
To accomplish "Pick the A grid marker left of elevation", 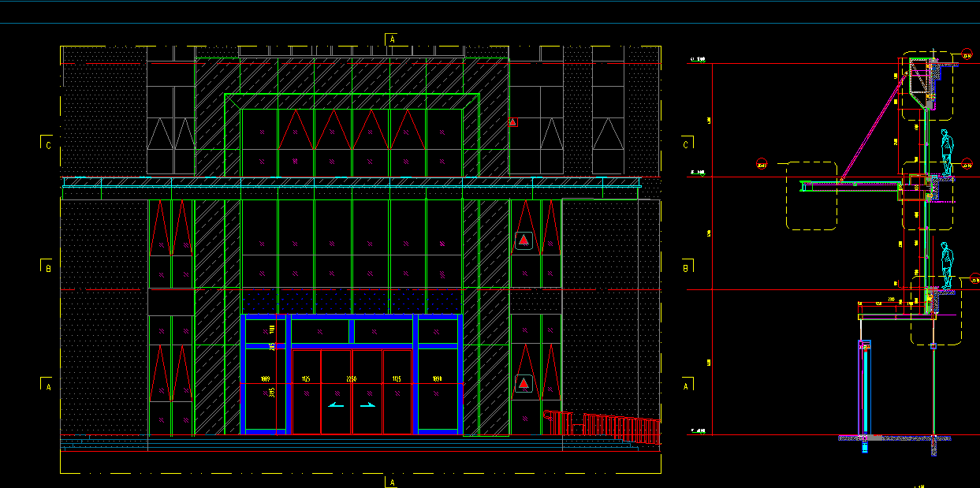I will click(47, 385).
